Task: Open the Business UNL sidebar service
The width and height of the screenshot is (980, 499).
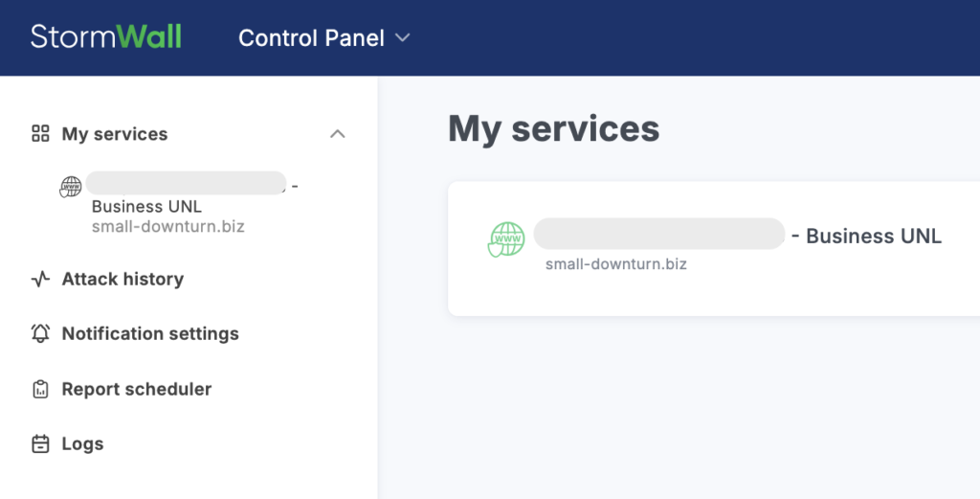Action: pyautogui.click(x=146, y=206)
